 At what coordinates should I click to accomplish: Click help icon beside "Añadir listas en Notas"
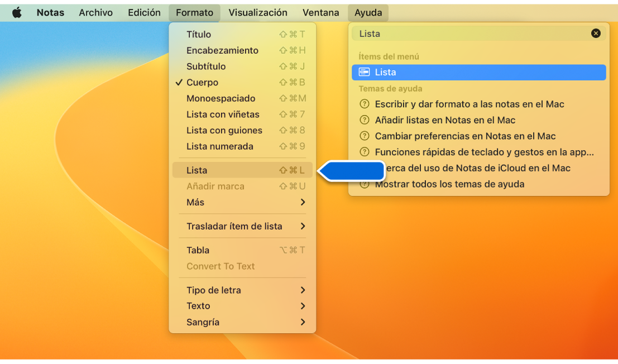click(x=365, y=120)
